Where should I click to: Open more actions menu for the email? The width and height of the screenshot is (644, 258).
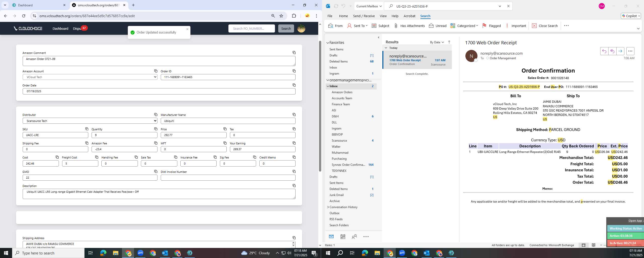(630, 51)
